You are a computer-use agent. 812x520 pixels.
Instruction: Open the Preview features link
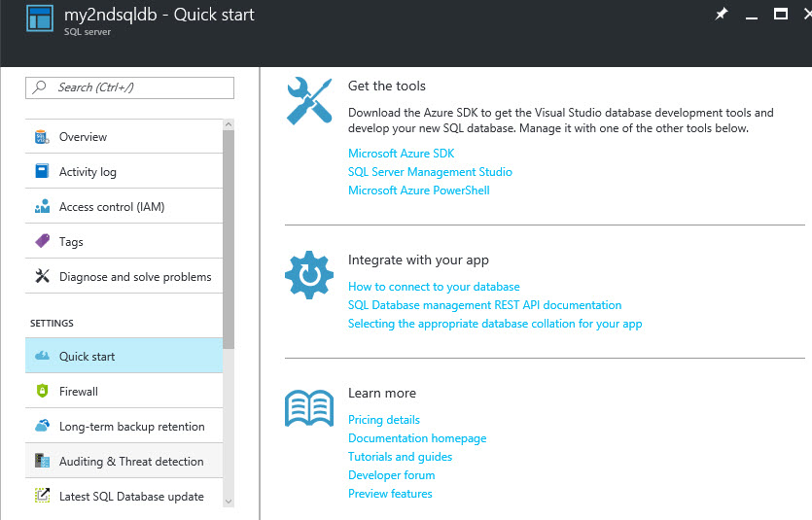point(390,494)
